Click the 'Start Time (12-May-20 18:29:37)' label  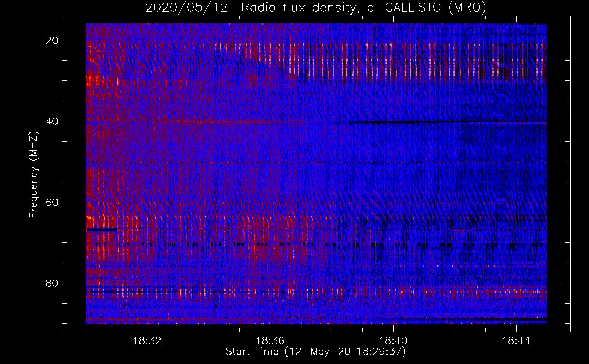(x=316, y=352)
